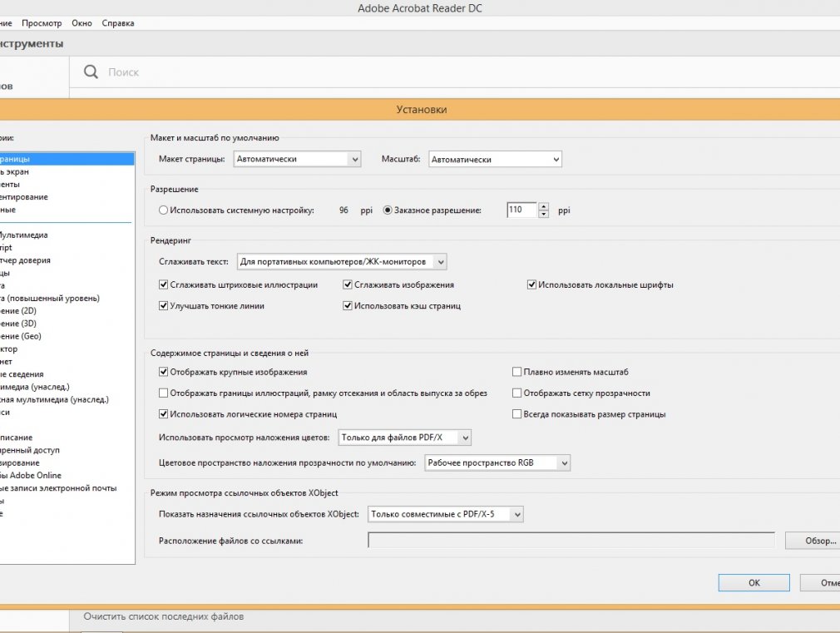840x633 pixels.
Task: Select the '(3D)' category
Action: tap(67, 324)
